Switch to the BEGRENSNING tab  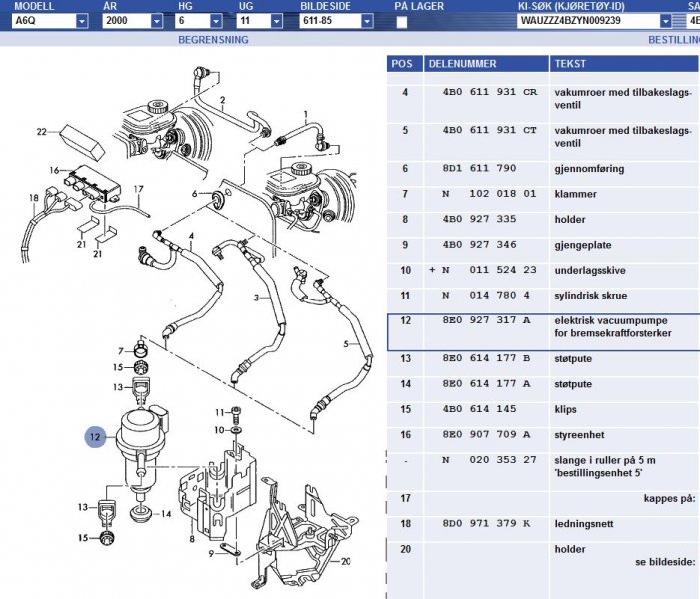pos(212,40)
